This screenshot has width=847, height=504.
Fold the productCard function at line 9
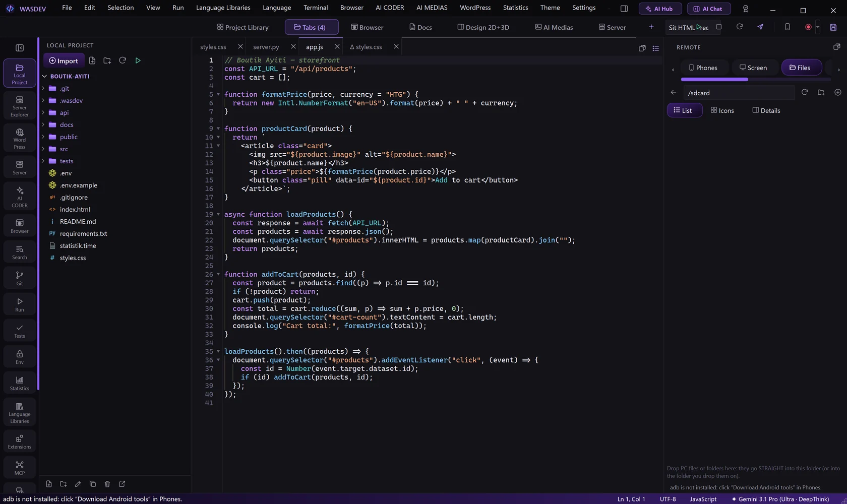click(218, 129)
